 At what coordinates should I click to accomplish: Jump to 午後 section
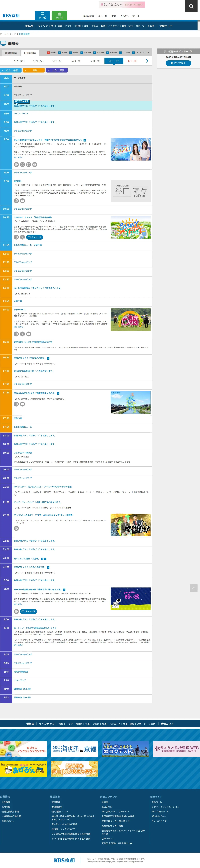34,70
